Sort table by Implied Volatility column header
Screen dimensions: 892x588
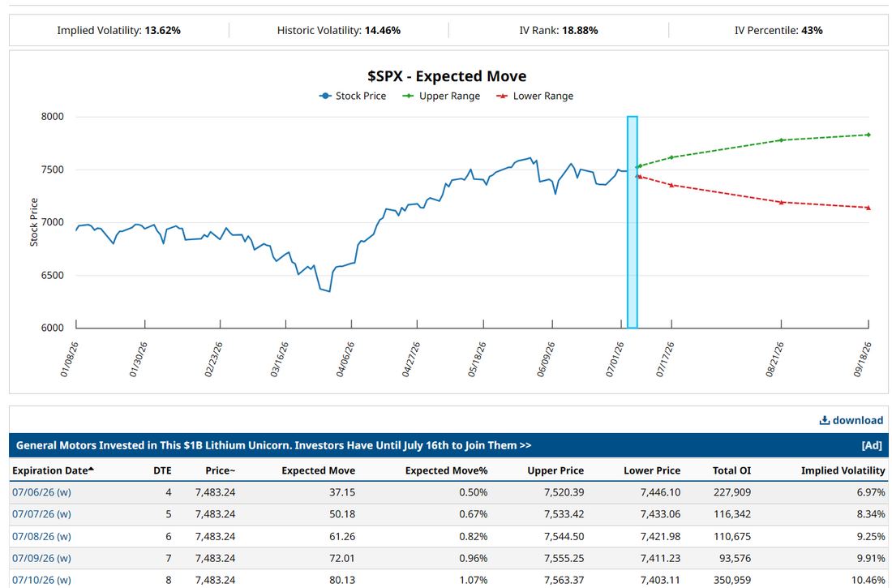[x=843, y=470]
